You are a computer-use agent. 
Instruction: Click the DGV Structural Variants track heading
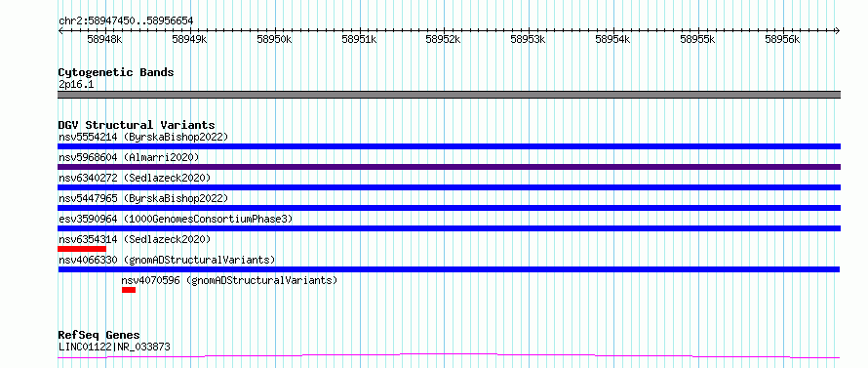[x=137, y=125]
